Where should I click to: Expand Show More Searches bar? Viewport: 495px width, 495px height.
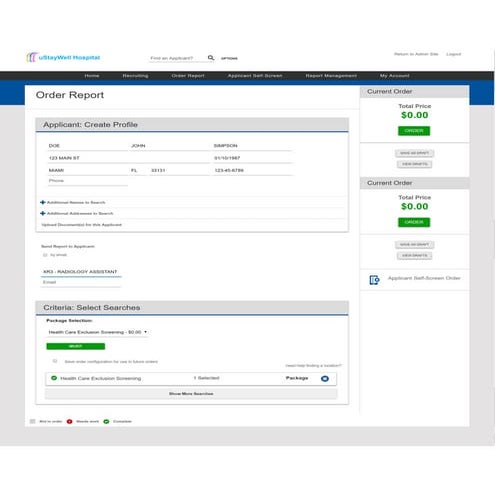click(191, 394)
